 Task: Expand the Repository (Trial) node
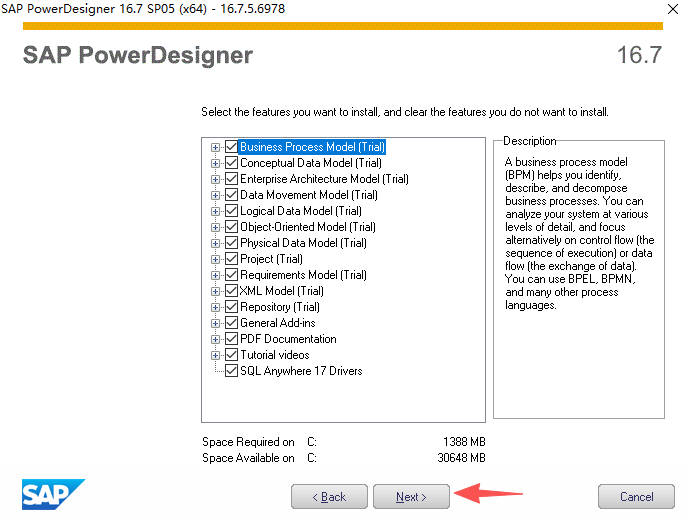click(x=215, y=308)
